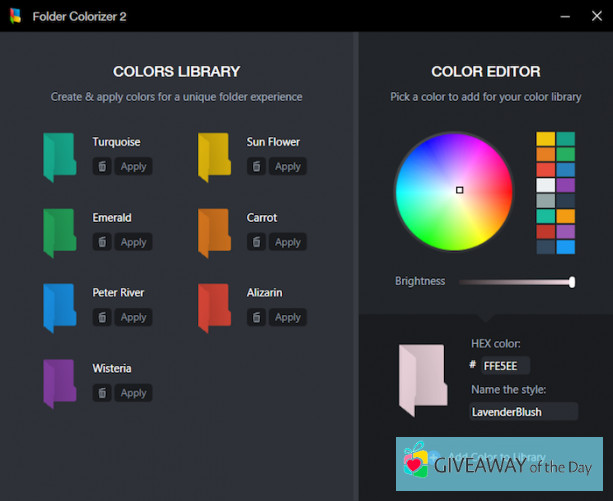Delete the Turquoise color with its trash icon

pyautogui.click(x=102, y=167)
